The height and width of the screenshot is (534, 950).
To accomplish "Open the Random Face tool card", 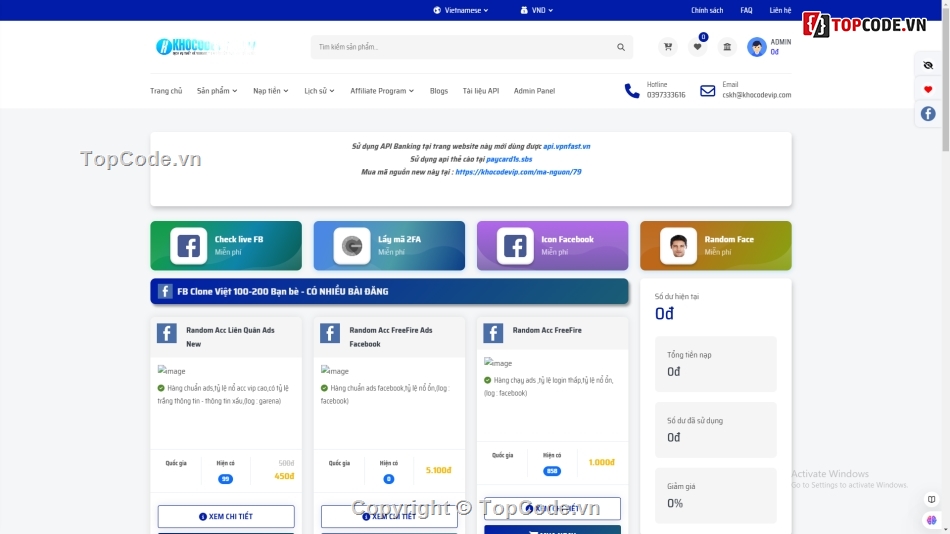I will click(716, 245).
